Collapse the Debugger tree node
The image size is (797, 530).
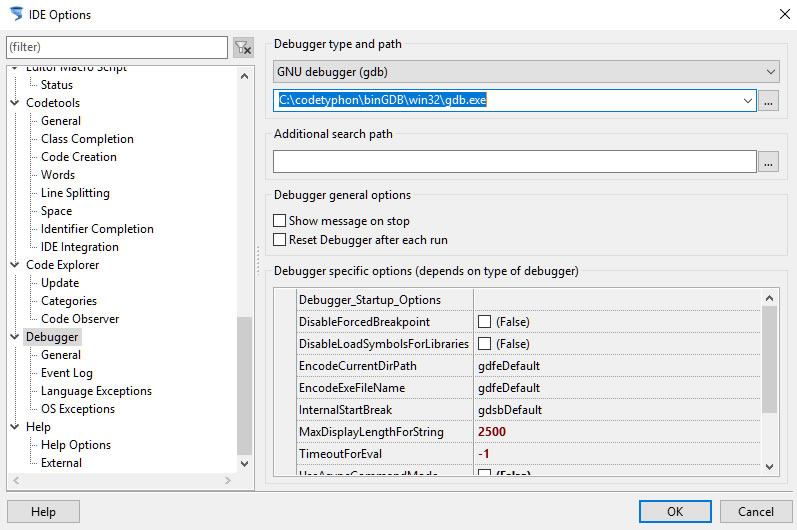(14, 336)
